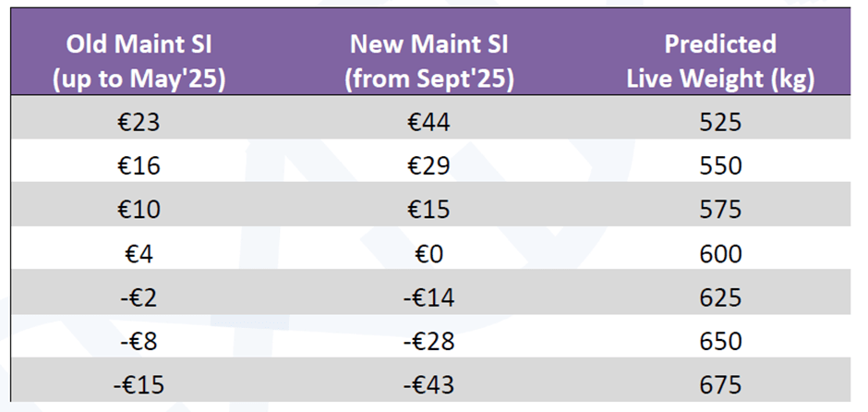Click the 550 live weight cell
Screen dimensions: 868x412
[x=720, y=166]
